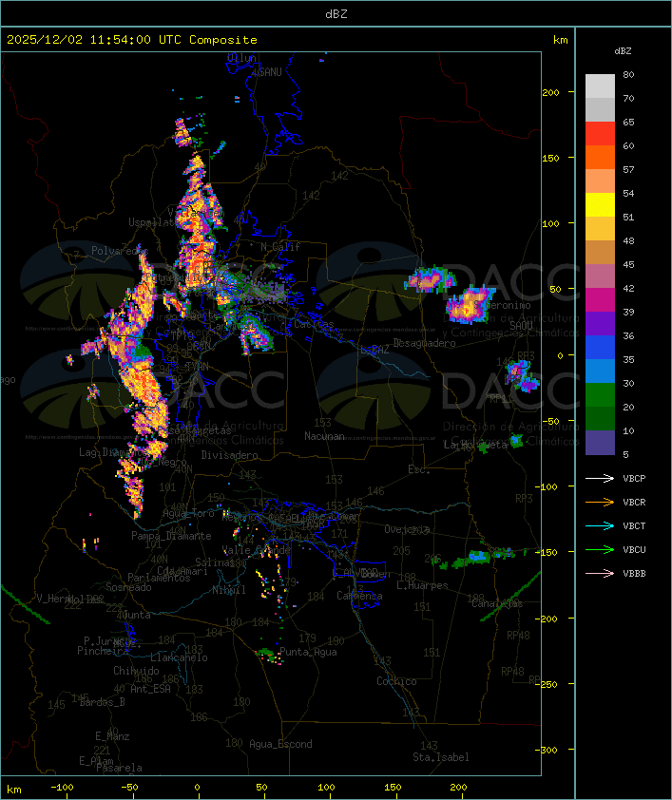Click the Bardas_B place label
672x800 pixels.
click(x=102, y=702)
